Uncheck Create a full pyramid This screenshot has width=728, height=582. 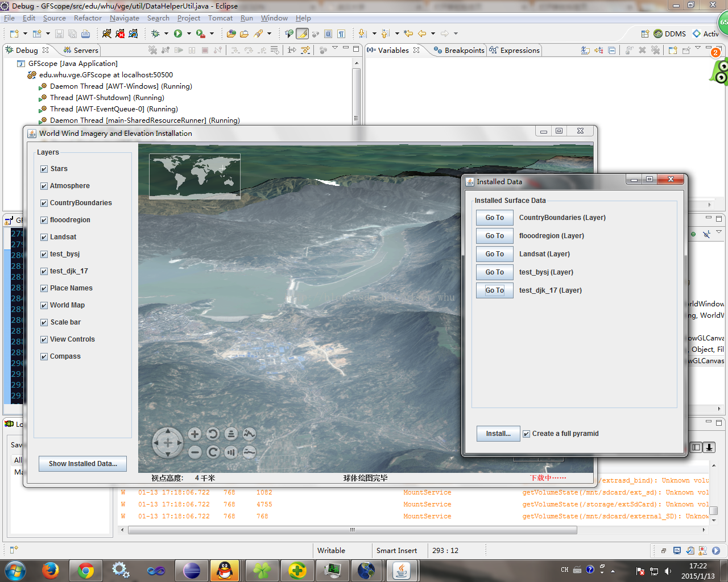pyautogui.click(x=526, y=434)
